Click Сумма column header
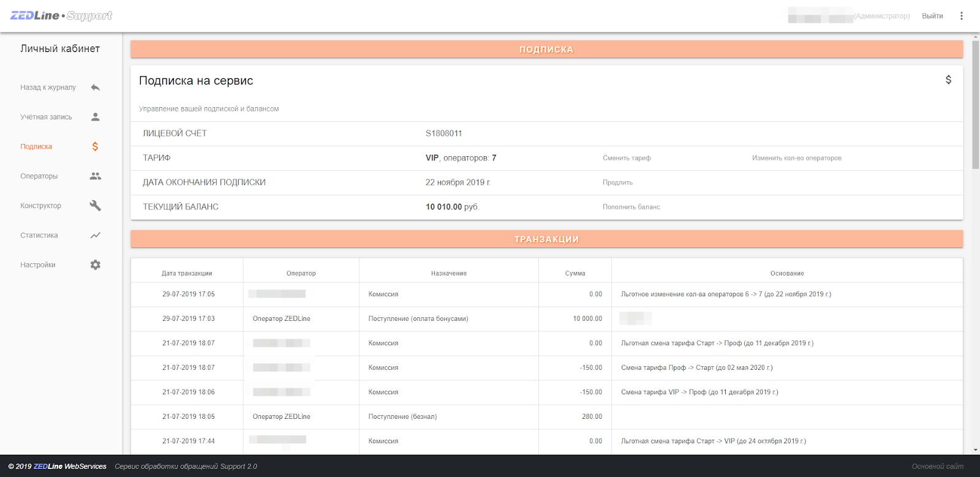The width and height of the screenshot is (980, 477). (x=575, y=273)
